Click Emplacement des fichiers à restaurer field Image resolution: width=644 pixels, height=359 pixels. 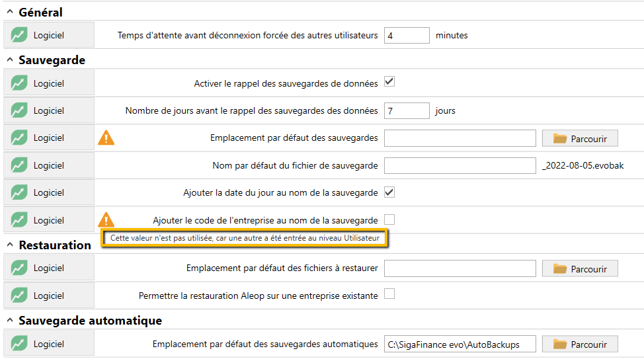[x=460, y=268]
